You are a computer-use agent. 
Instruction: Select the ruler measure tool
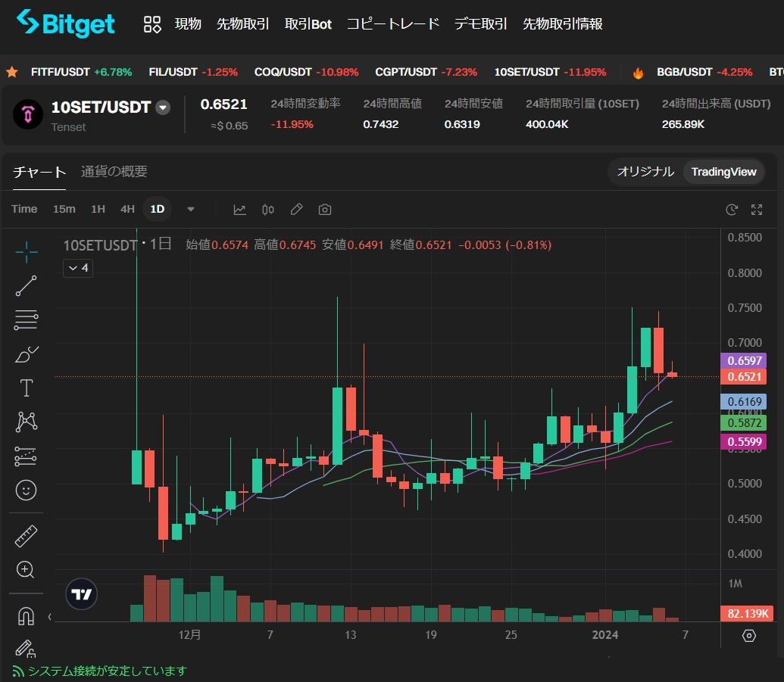click(x=26, y=536)
